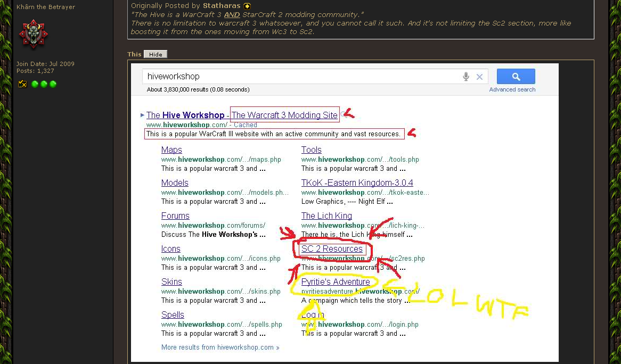Image resolution: width=621 pixels, height=364 pixels.
Task: Click the www.hiveworkshop.com/.../tools.php URL text
Action: (360, 160)
